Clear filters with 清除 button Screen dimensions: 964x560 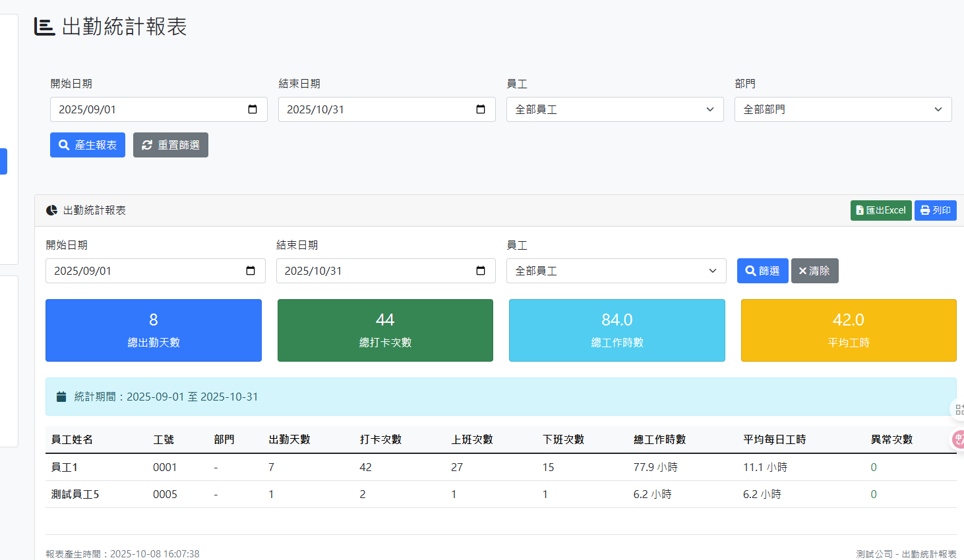(814, 271)
